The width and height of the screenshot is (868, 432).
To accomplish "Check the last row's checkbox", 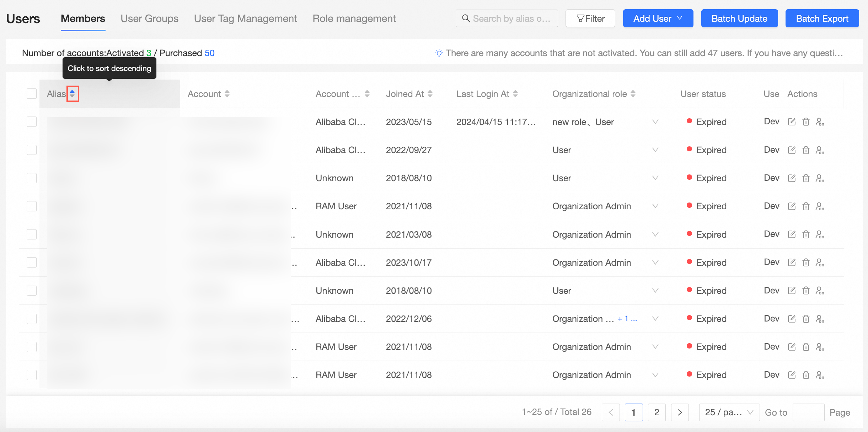I will tap(32, 375).
